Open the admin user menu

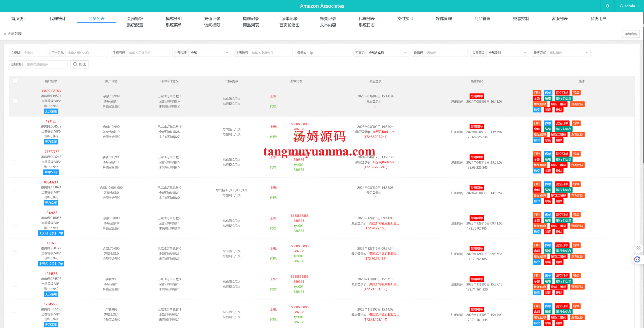tap(630, 6)
